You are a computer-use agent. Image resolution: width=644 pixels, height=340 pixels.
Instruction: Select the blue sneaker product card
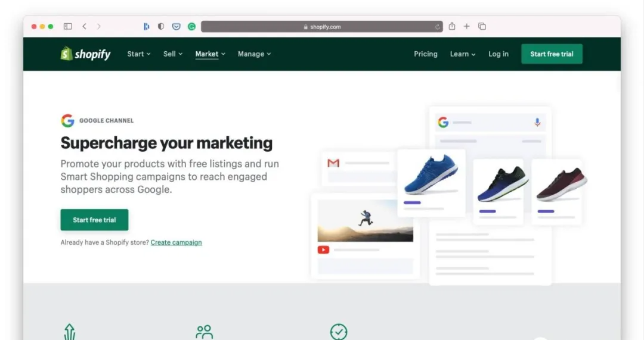click(431, 183)
